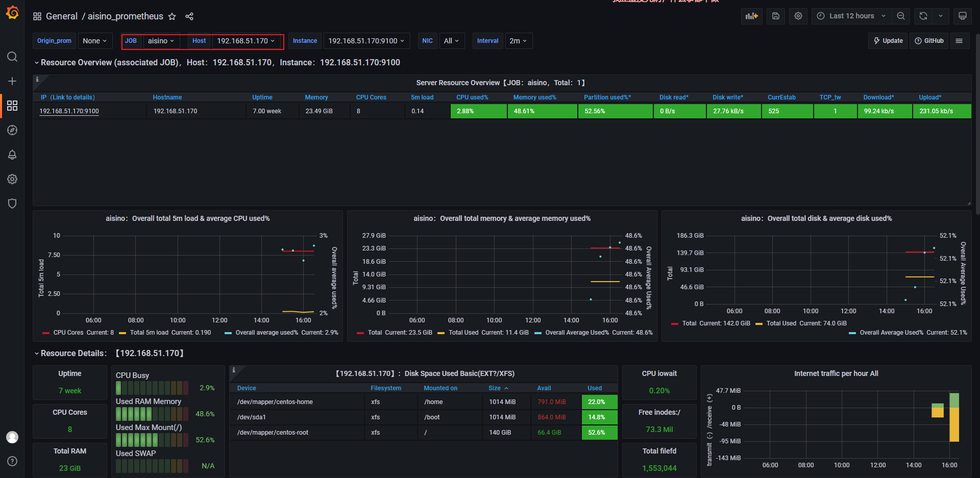Open Internet traffic per hour panel menu
Screen dimensions: 980x478
coord(836,373)
